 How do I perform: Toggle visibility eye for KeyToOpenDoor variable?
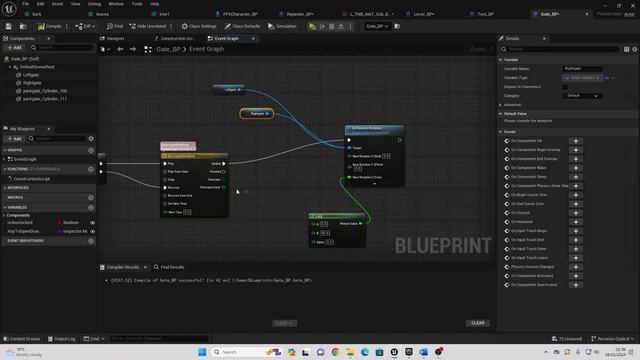pyautogui.click(x=93, y=231)
